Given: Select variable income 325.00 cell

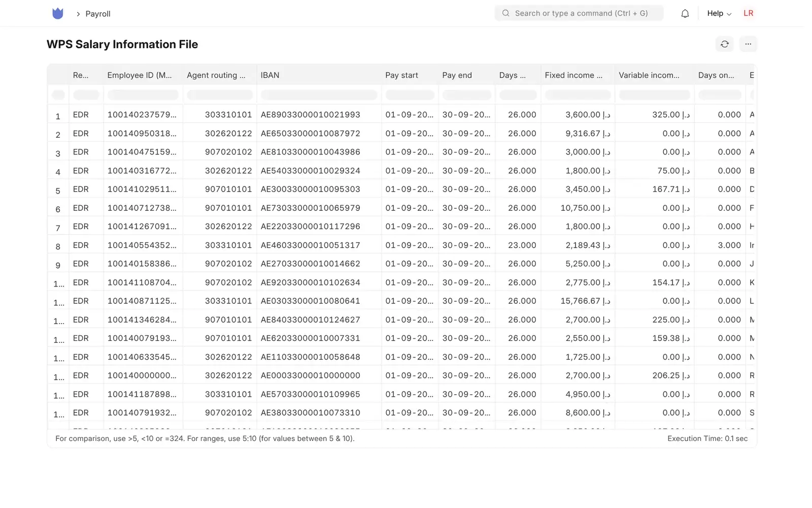Looking at the screenshot, I should pos(654,115).
